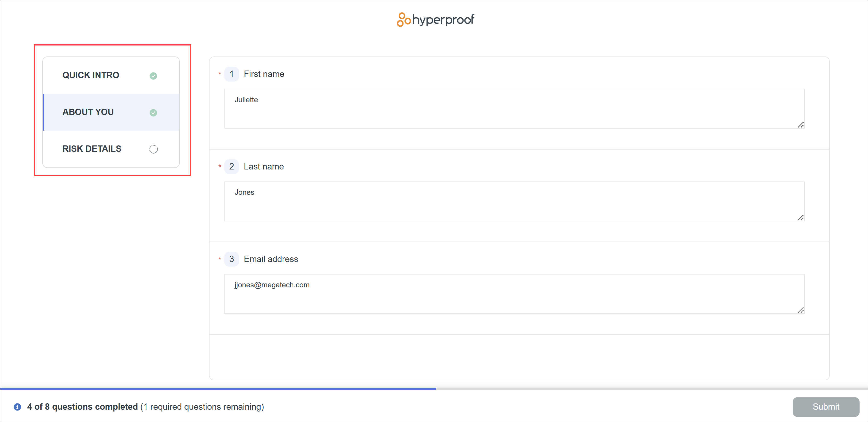Click Quick Intro green checkmark icon
This screenshot has height=422, width=868.
[153, 76]
